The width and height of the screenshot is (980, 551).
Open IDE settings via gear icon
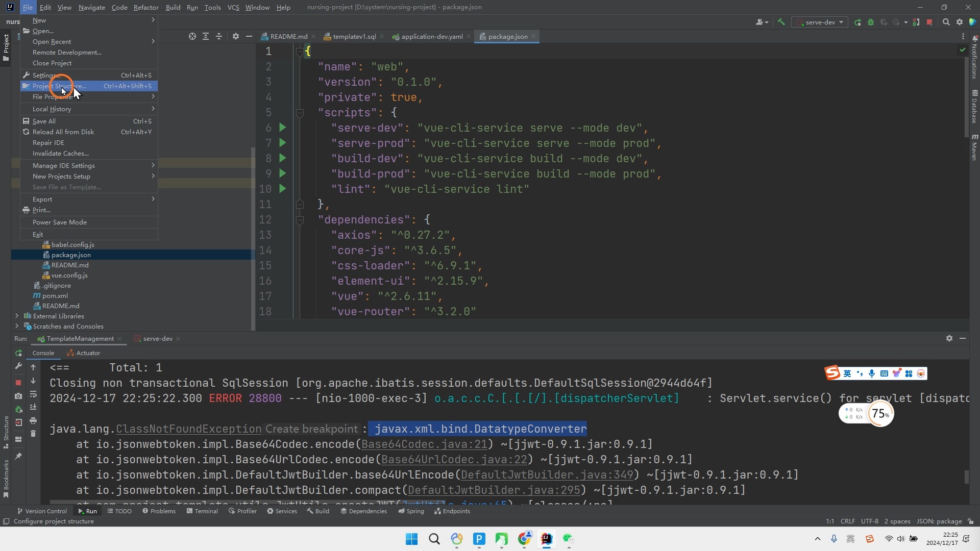click(960, 22)
